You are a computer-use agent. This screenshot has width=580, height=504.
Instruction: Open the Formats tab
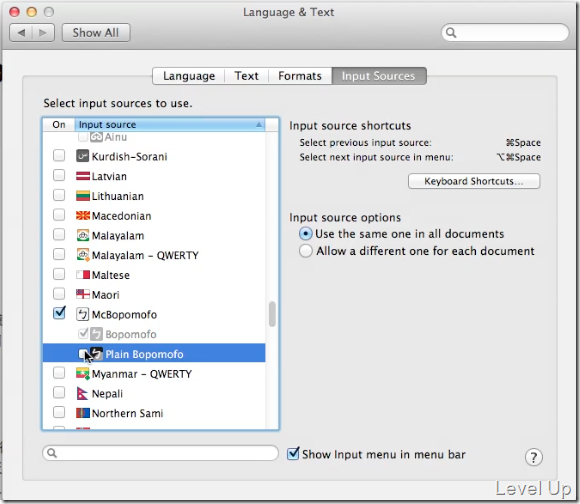point(300,76)
